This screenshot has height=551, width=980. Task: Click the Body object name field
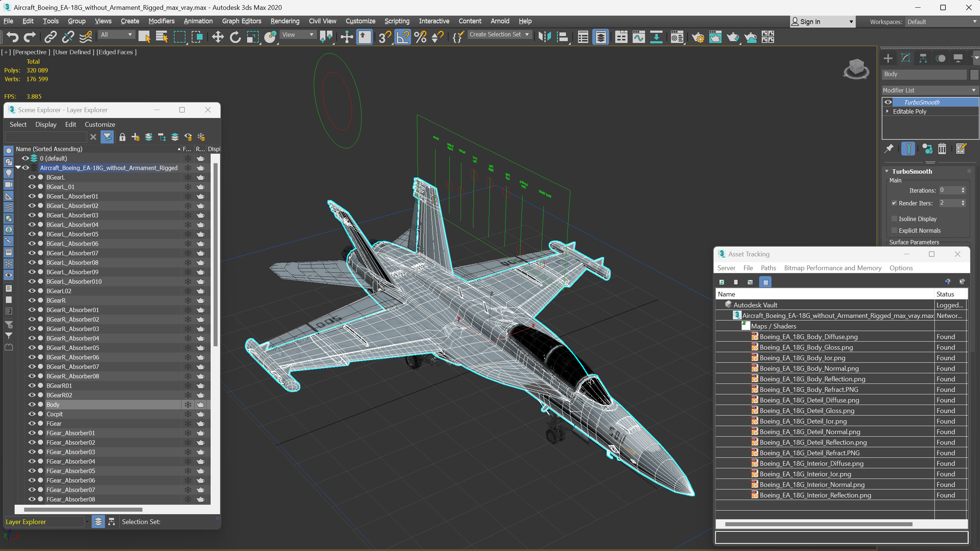tap(924, 74)
